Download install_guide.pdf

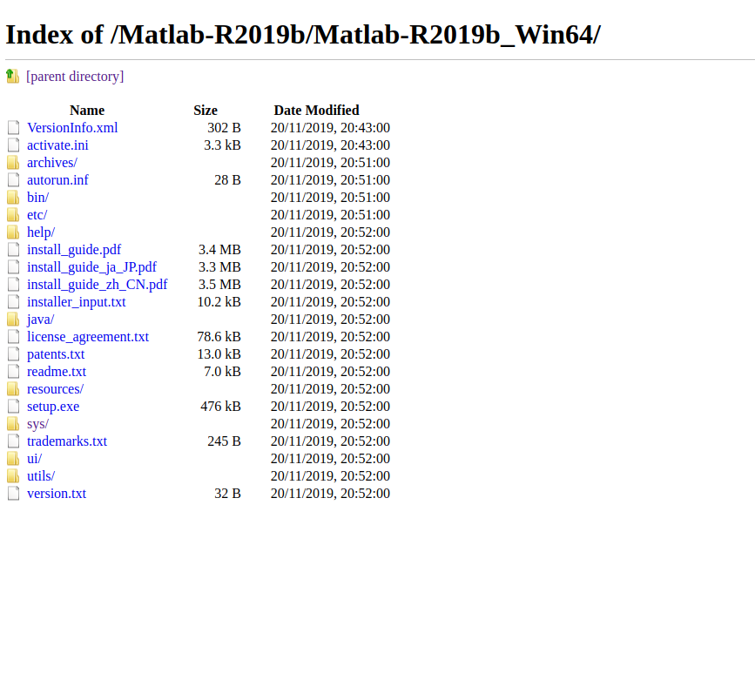(74, 250)
